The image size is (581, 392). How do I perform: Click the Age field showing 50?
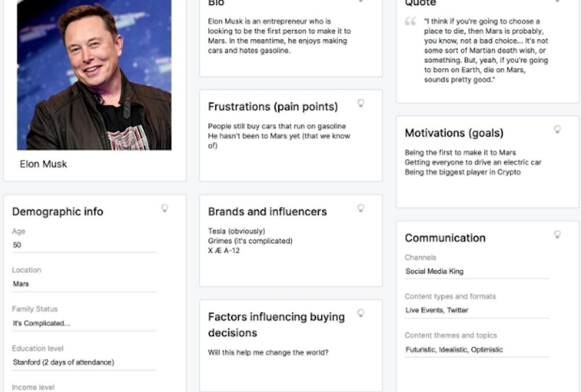point(84,245)
